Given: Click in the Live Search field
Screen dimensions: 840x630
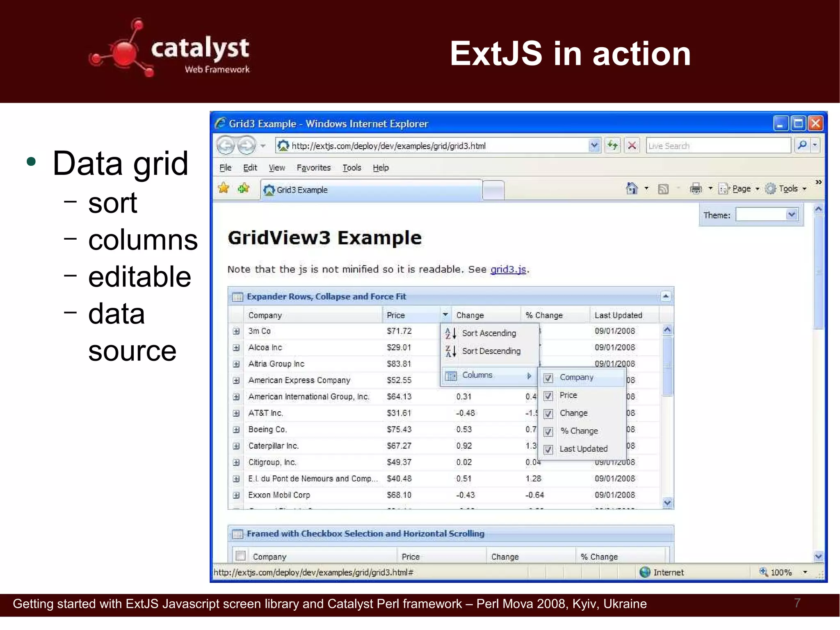Looking at the screenshot, I should (718, 146).
